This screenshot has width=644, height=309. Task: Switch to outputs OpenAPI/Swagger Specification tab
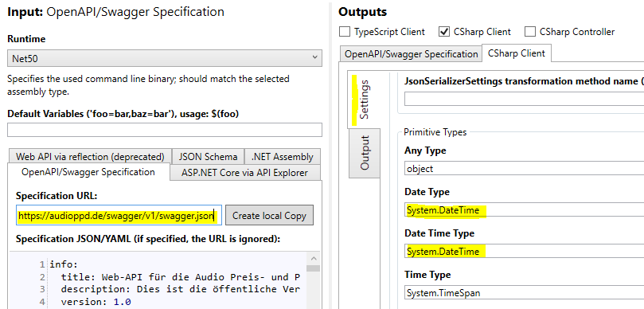click(411, 54)
